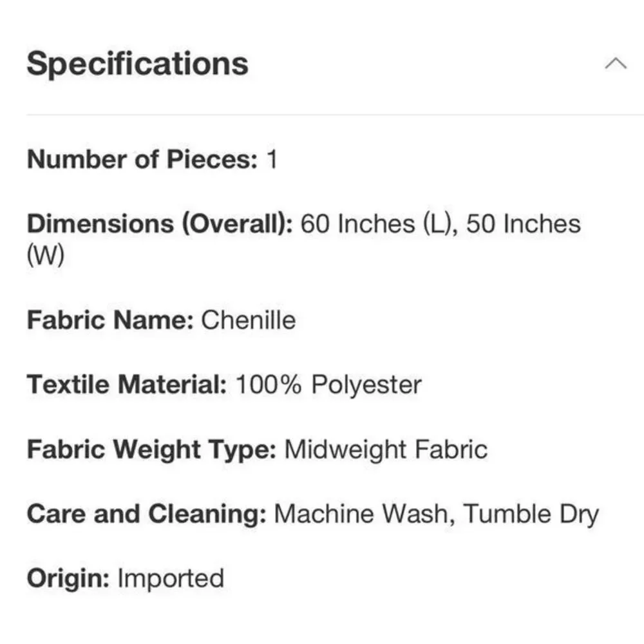The width and height of the screenshot is (644, 644).
Task: Click the 50 Inches width value
Action: point(524,224)
